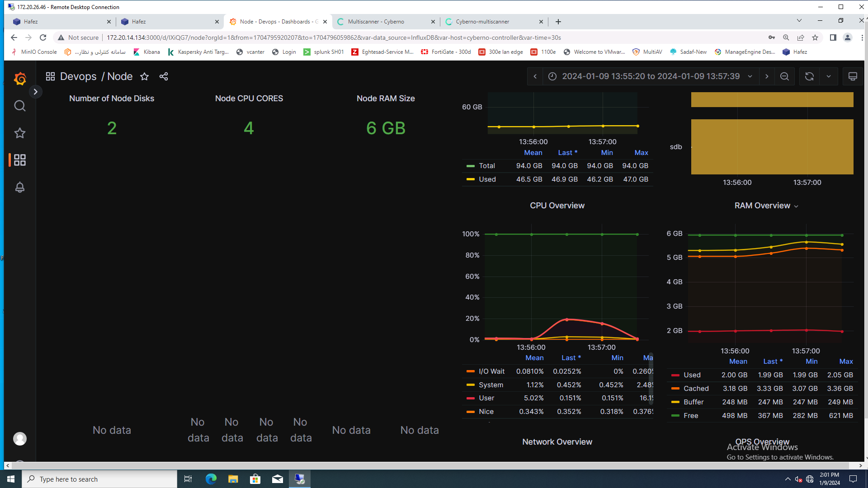The image size is (868, 488).
Task: Toggle I/O Wait series in CPU legend
Action: click(491, 371)
